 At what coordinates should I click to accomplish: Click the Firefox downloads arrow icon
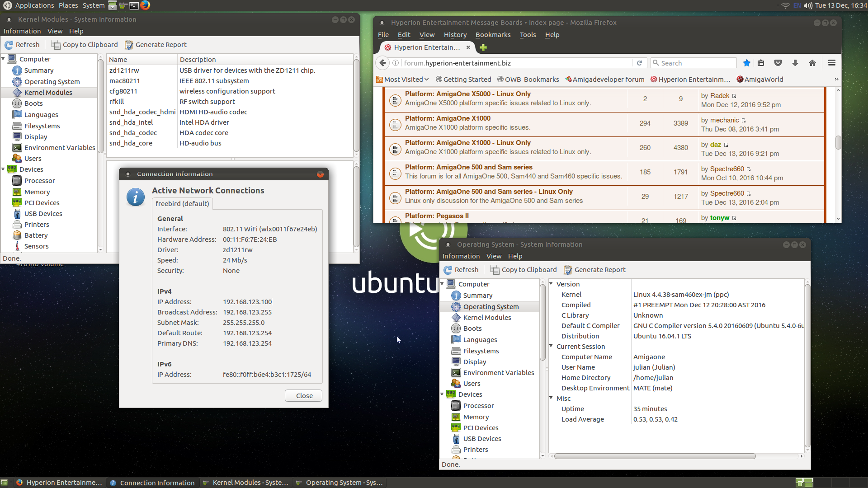tap(795, 63)
